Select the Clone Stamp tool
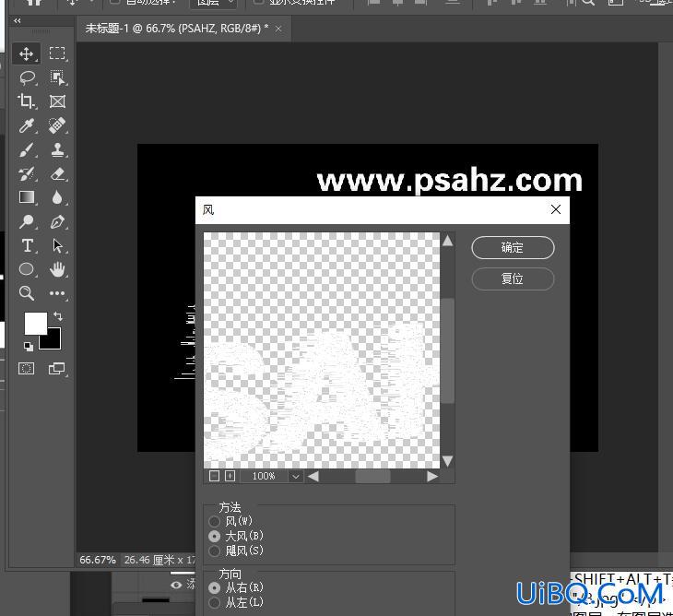Image resolution: width=673 pixels, height=616 pixels. [57, 149]
